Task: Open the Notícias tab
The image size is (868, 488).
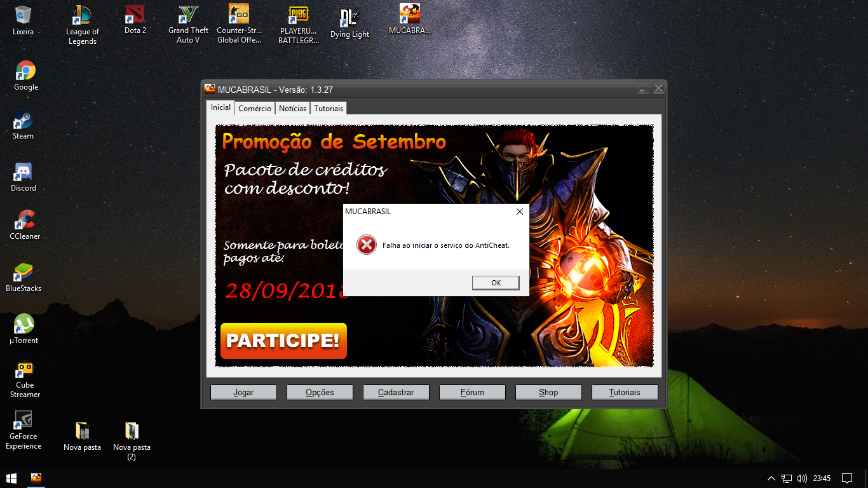Action: coord(292,109)
